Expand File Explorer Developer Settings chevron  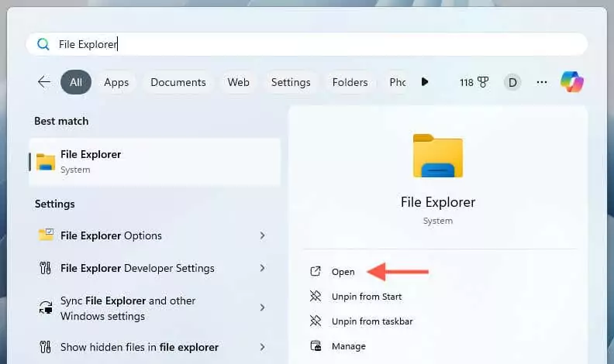pos(262,268)
